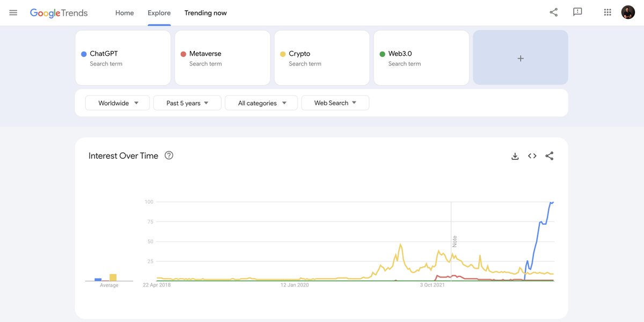
Task: Click the 100 y-axis value
Action: 149,202
